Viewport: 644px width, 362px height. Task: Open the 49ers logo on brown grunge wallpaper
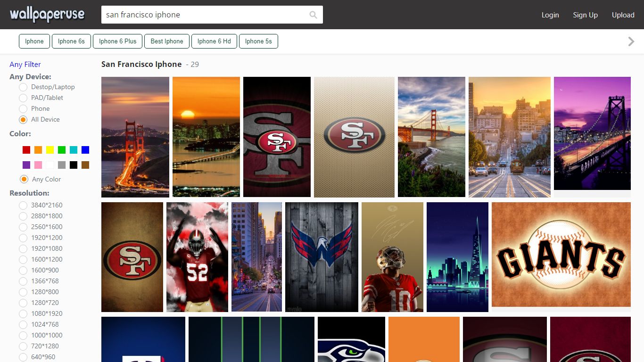point(132,257)
